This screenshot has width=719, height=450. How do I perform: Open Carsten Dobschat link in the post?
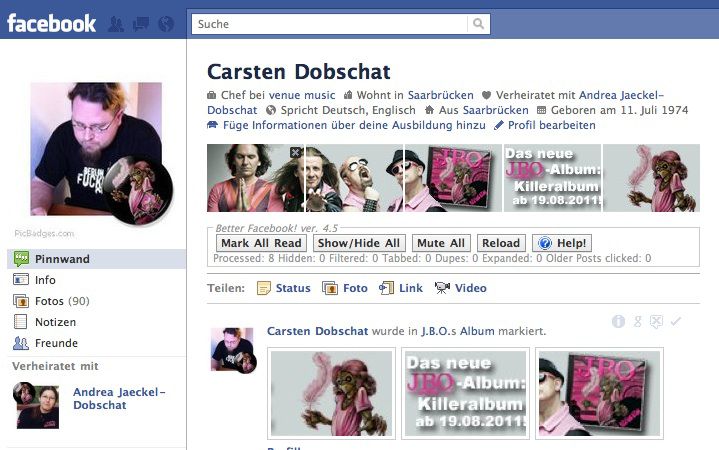(x=317, y=331)
